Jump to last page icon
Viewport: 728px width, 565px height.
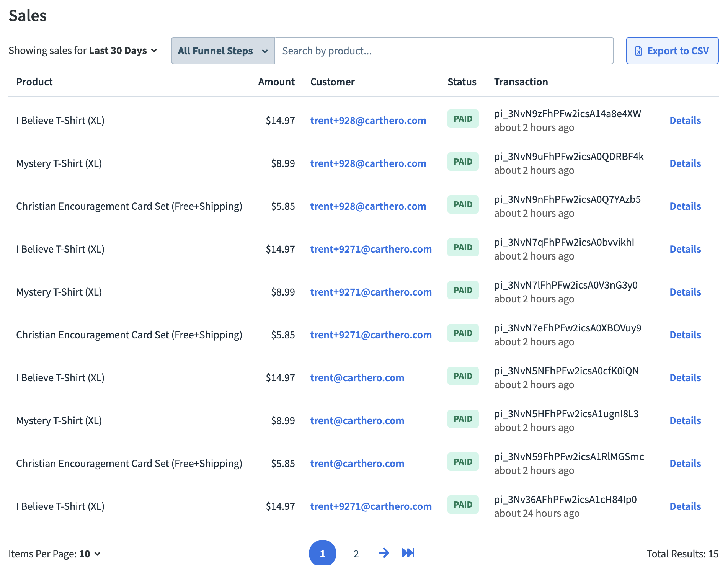(x=408, y=553)
